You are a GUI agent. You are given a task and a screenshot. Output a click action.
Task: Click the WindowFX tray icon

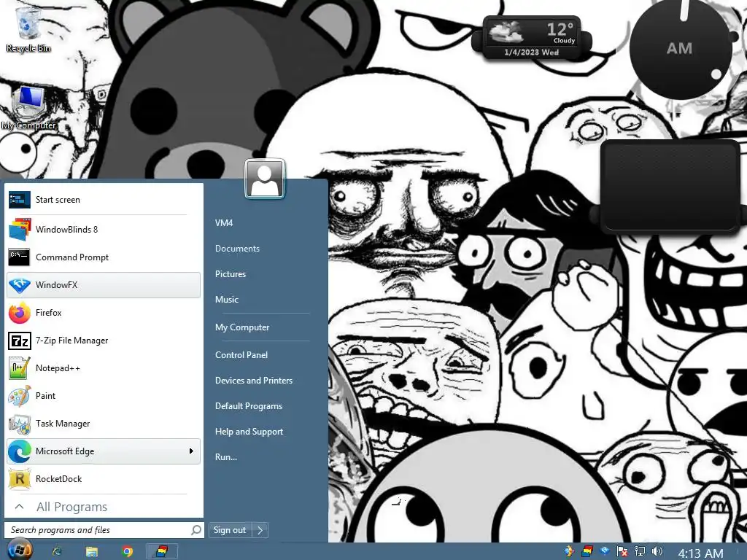coord(605,551)
